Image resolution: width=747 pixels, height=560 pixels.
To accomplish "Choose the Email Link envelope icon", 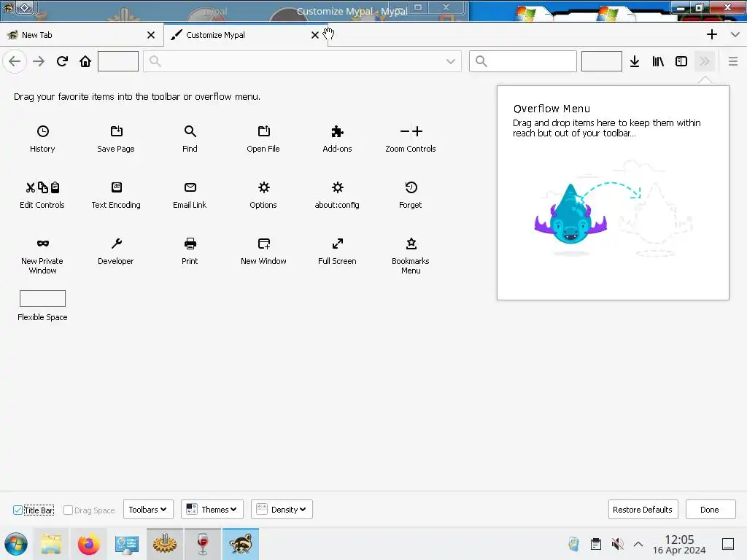I will (x=190, y=187).
